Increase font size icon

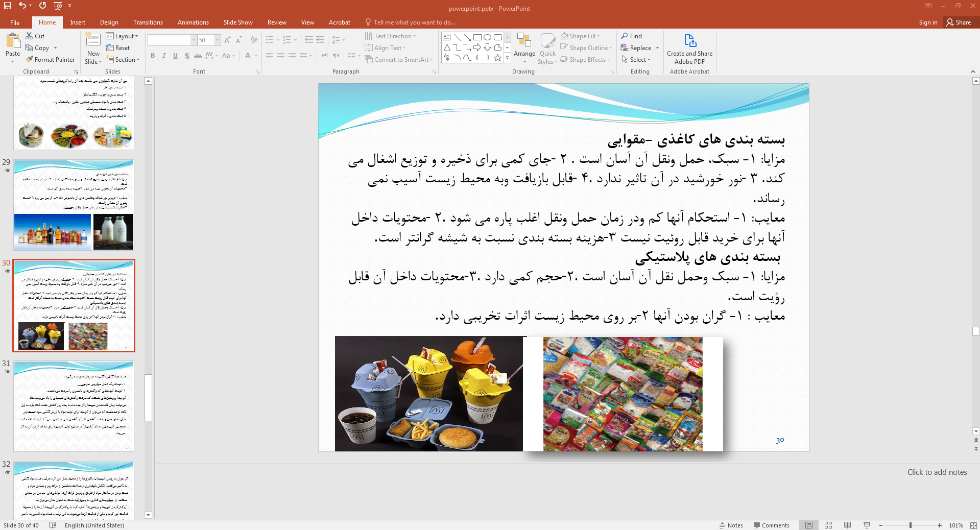(x=227, y=40)
